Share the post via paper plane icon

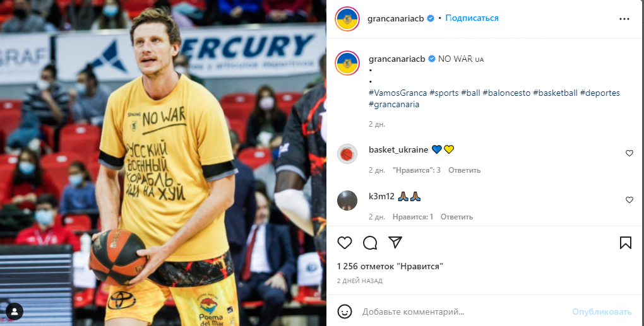pyautogui.click(x=395, y=242)
